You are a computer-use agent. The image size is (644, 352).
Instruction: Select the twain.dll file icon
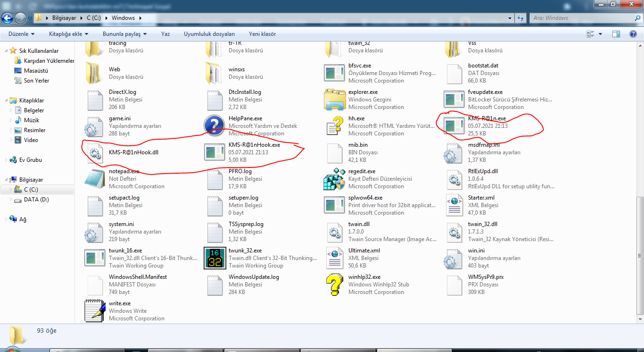(x=335, y=232)
